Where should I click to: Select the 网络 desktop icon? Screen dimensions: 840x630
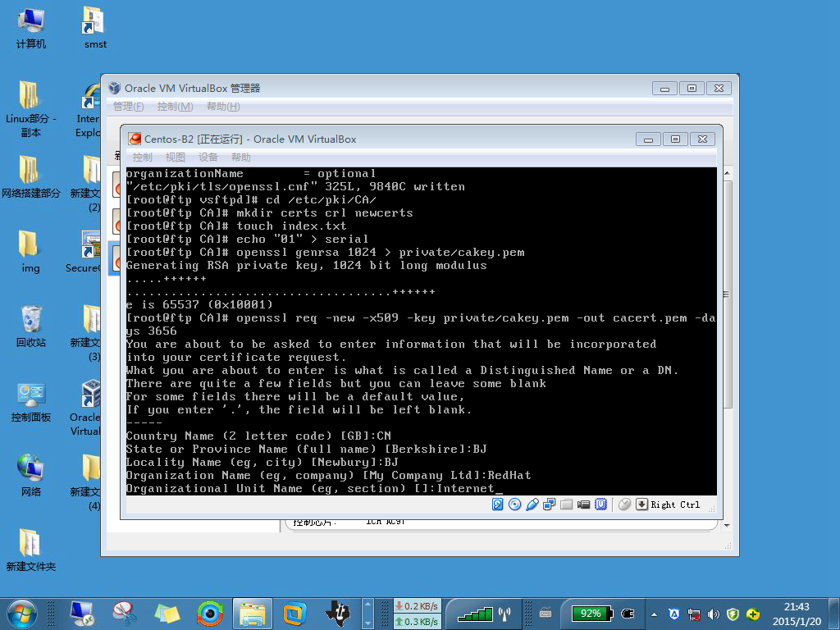point(30,476)
